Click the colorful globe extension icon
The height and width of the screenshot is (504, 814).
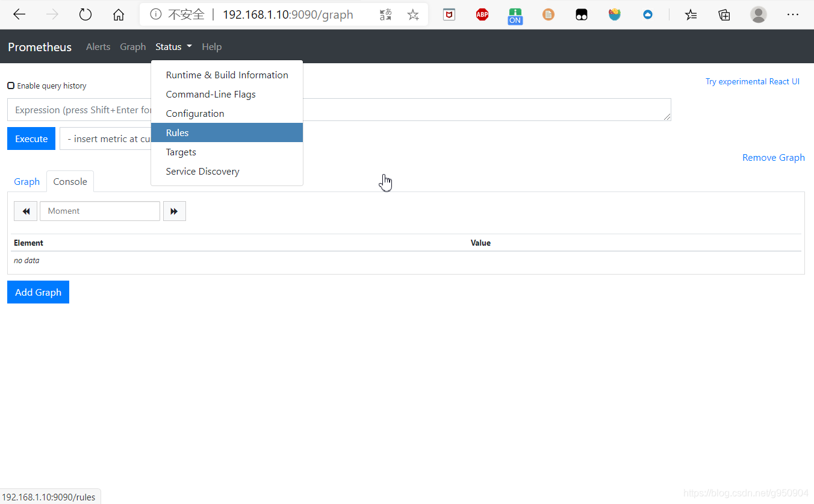(x=615, y=14)
